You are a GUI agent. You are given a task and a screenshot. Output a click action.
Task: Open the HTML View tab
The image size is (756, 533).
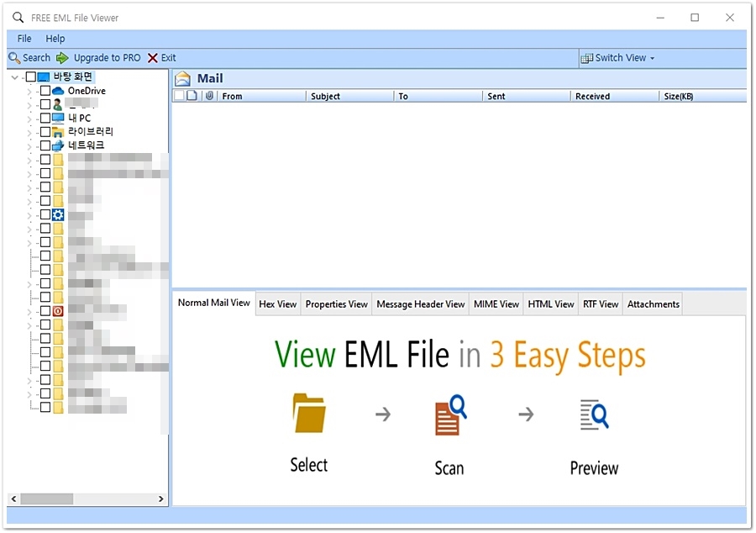tap(550, 304)
